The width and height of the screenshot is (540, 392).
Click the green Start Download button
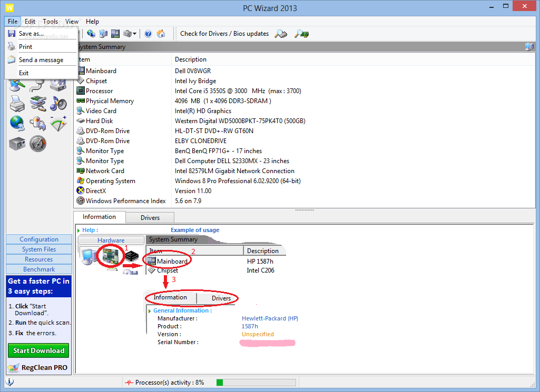pos(38,350)
